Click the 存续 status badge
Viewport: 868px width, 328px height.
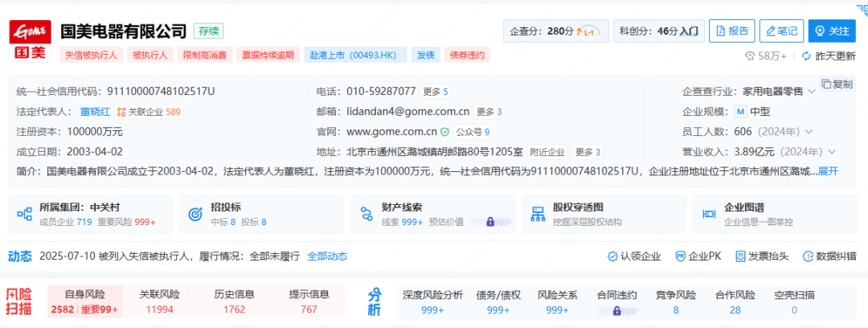click(x=209, y=31)
